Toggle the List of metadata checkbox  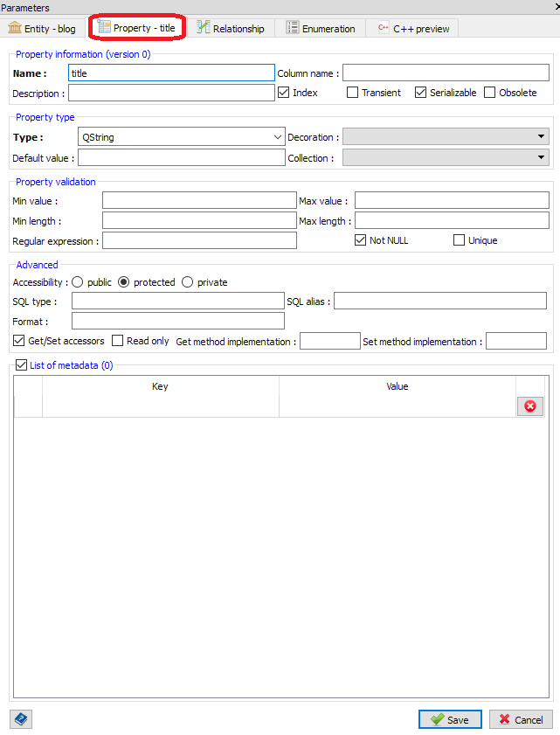21,365
